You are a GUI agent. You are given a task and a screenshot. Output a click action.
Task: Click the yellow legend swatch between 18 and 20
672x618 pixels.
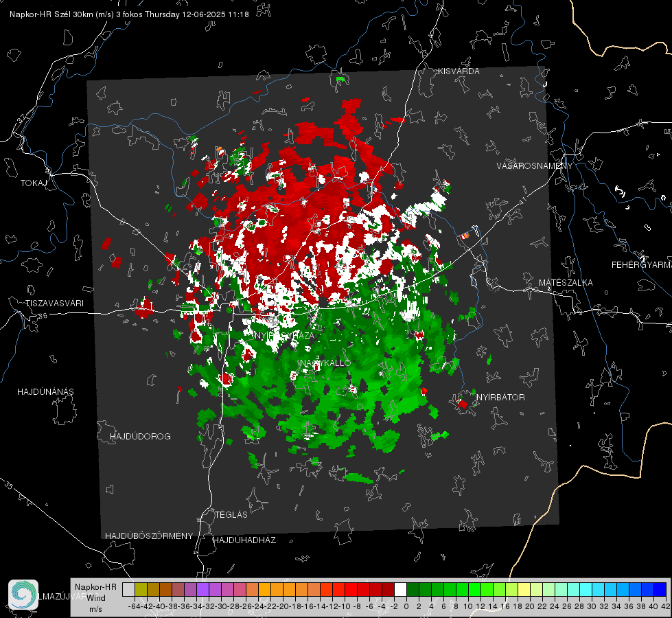pos(524,589)
